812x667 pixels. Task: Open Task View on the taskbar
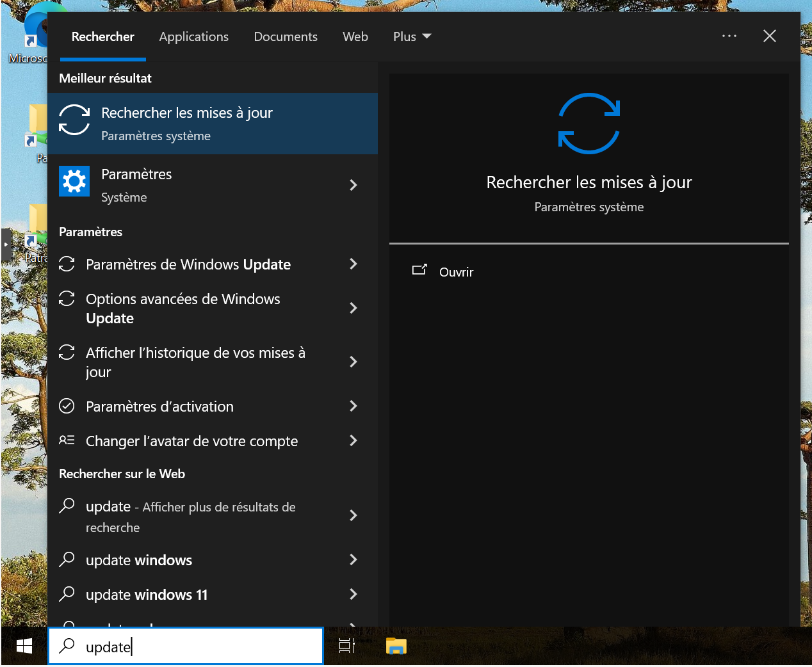[347, 647]
